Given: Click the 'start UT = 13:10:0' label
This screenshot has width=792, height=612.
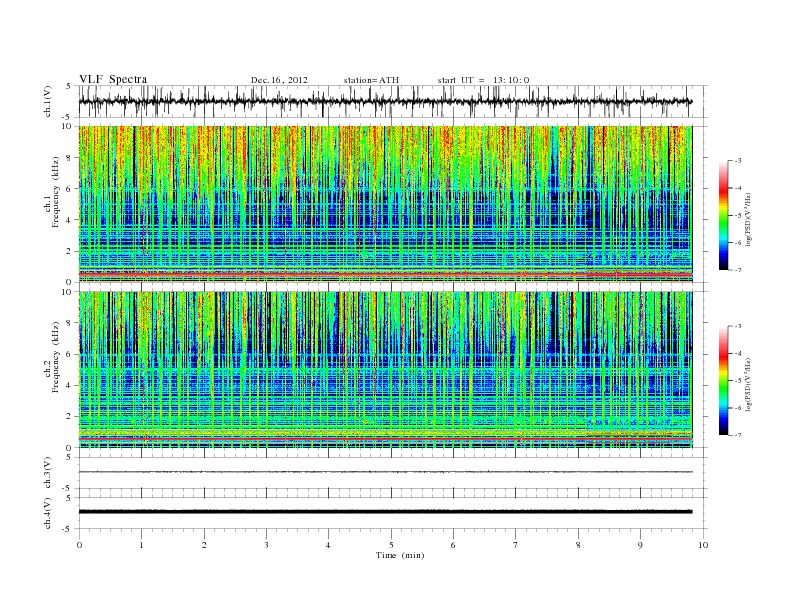Looking at the screenshot, I should 483,80.
